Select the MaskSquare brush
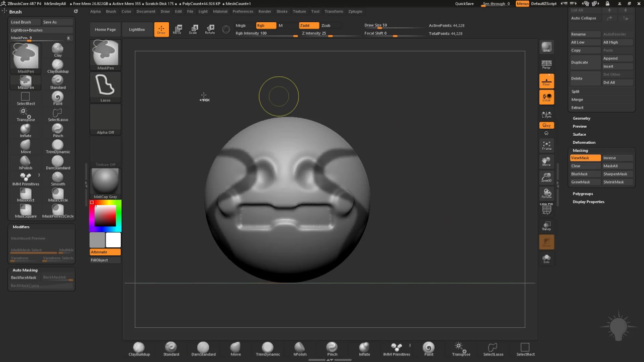The height and width of the screenshot is (362, 644). click(x=26, y=211)
